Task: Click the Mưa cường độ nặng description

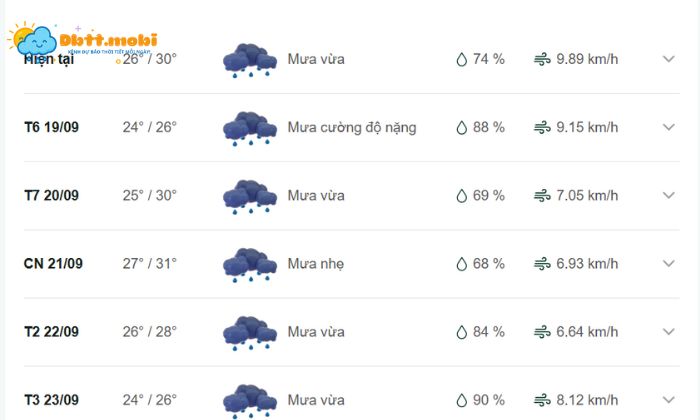Action: point(351,128)
